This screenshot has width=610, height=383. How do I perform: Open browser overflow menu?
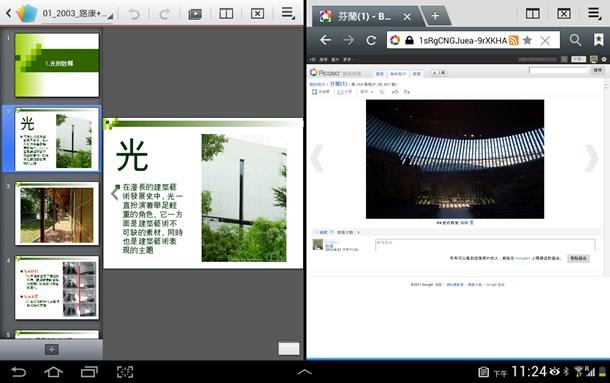point(594,13)
